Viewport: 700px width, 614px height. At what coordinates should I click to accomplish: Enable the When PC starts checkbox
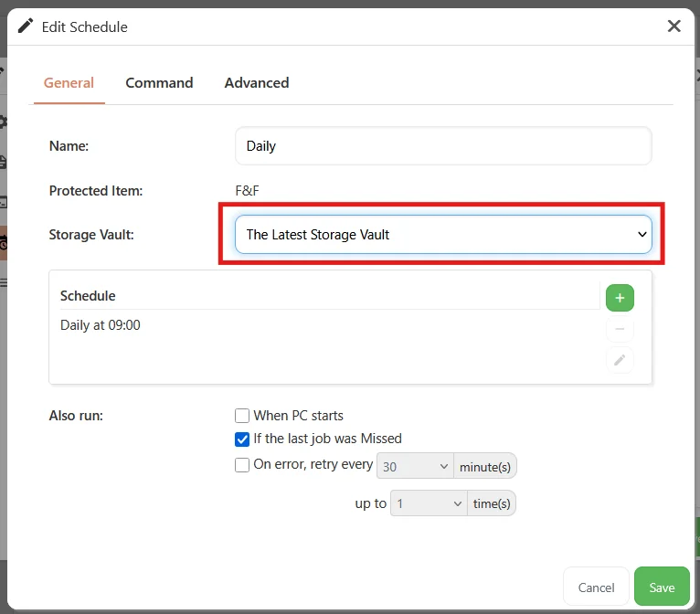(242, 416)
